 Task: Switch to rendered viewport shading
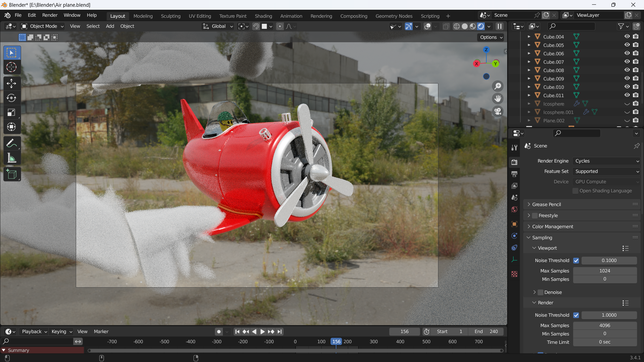481,26
